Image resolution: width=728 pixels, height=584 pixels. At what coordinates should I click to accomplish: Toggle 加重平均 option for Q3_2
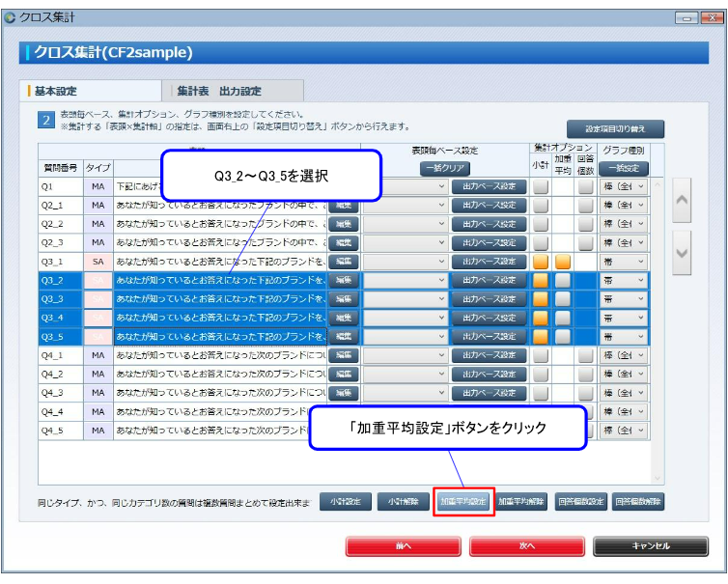tap(563, 280)
